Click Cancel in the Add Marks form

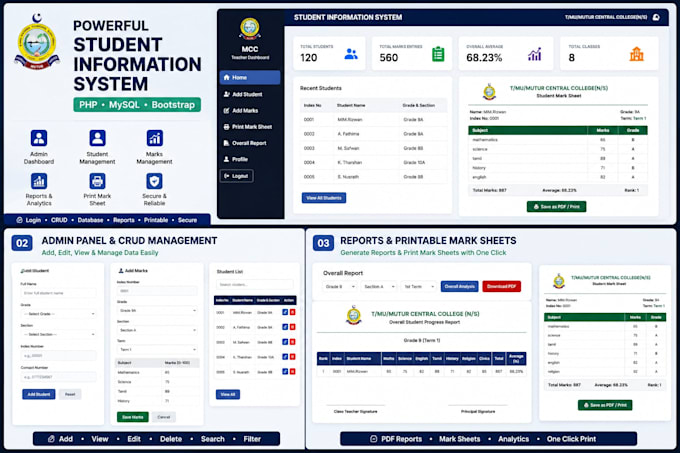tap(163, 417)
